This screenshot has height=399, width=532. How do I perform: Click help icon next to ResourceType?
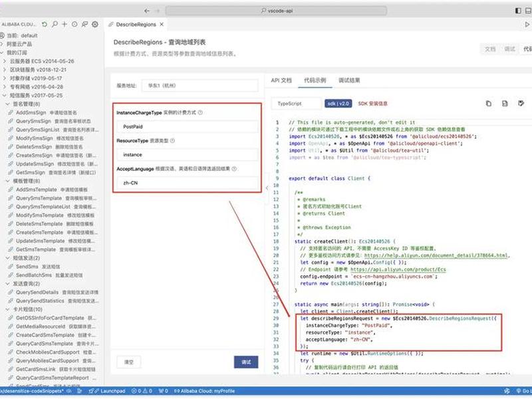[x=172, y=140]
